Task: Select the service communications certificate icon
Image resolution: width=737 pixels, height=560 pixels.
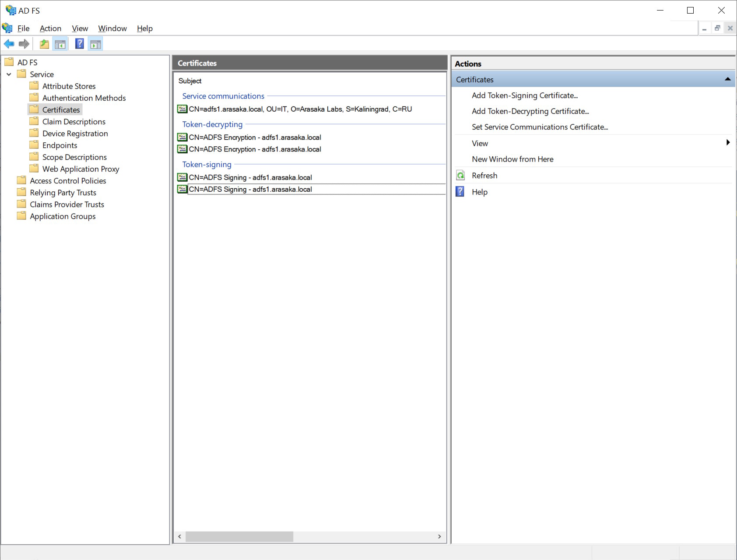Action: click(x=182, y=109)
